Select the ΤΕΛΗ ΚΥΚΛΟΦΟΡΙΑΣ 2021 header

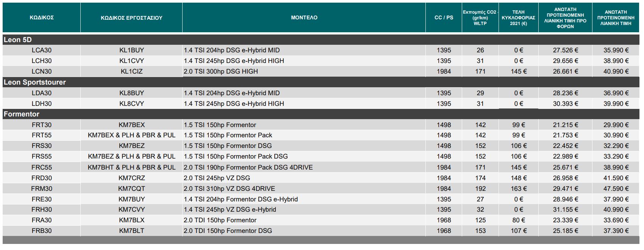[x=518, y=18]
